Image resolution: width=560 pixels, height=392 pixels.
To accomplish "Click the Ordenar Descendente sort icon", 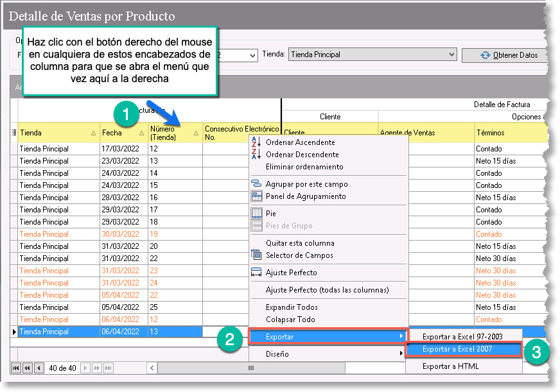I will 256,154.
